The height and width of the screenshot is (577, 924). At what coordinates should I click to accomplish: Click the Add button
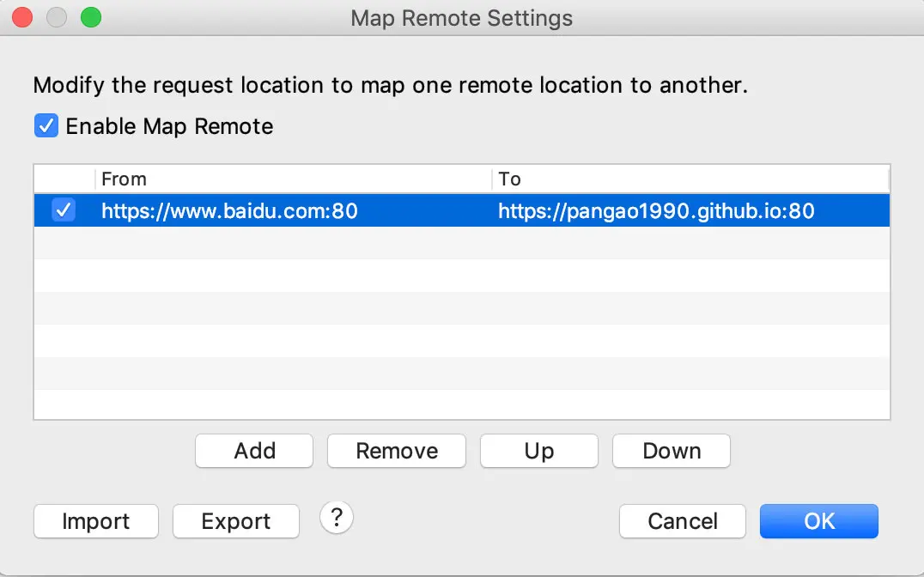tap(254, 451)
